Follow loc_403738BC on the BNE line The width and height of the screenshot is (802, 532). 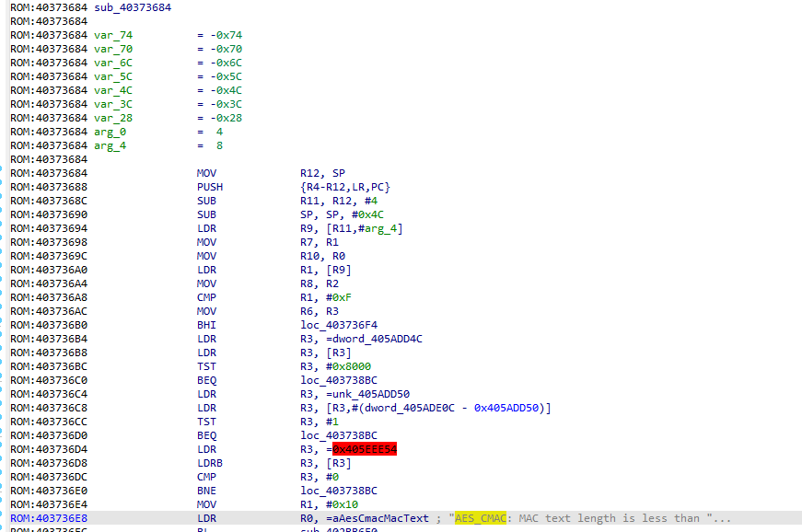pos(339,491)
